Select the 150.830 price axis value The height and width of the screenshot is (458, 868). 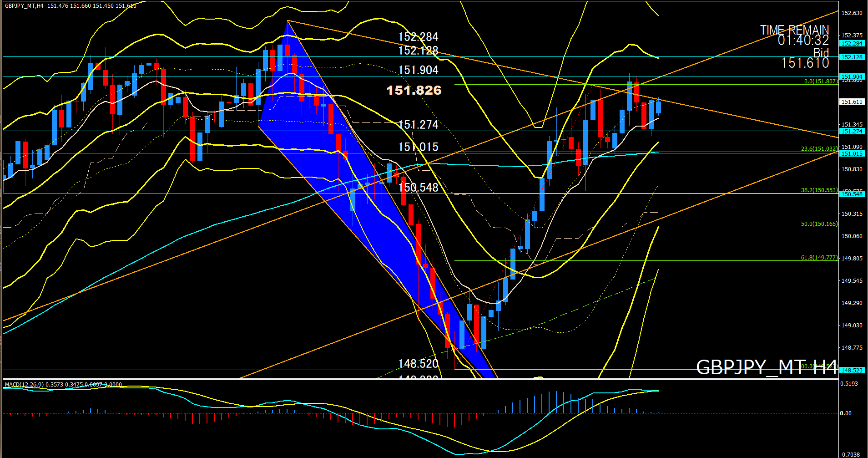[x=852, y=169]
